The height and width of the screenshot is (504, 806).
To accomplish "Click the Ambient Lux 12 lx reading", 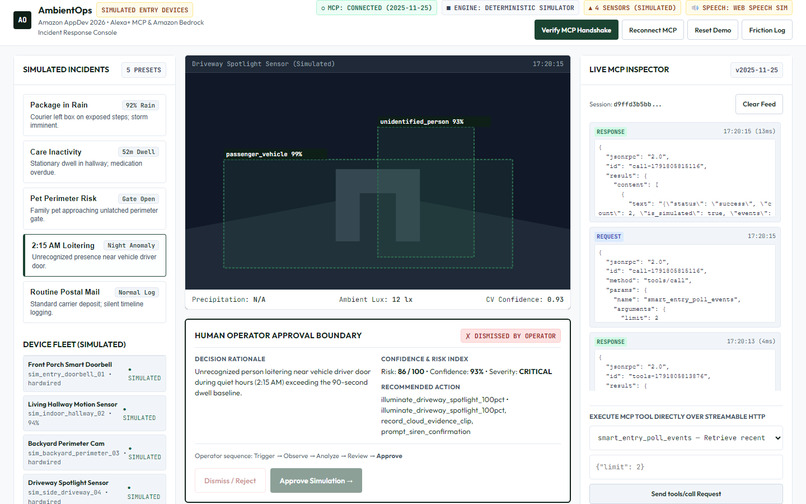I will (375, 299).
